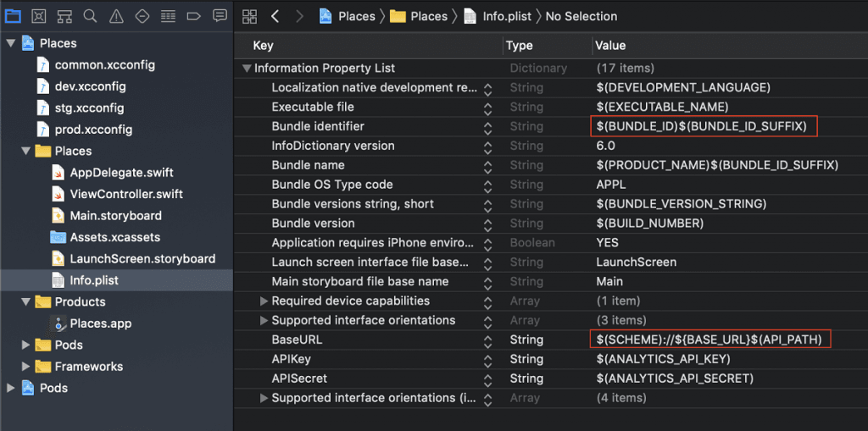Open the key stepper for BaseURL
Image resolution: width=868 pixels, height=431 pixels.
point(487,341)
